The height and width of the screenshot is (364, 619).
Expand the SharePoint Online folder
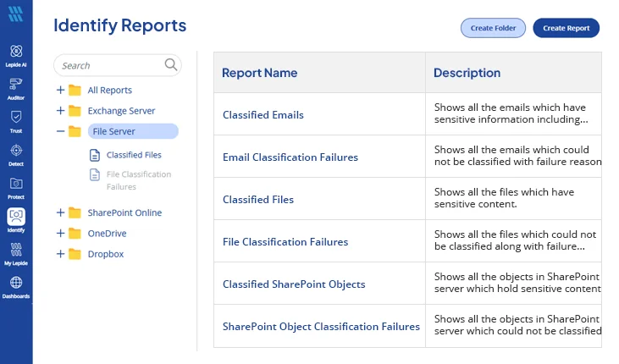60,212
